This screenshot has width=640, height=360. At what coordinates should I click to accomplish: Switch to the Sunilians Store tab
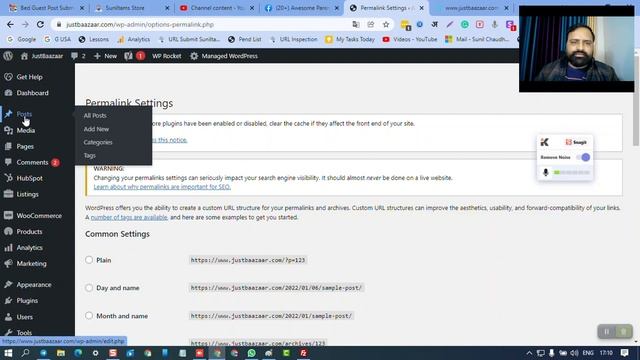tap(131, 8)
